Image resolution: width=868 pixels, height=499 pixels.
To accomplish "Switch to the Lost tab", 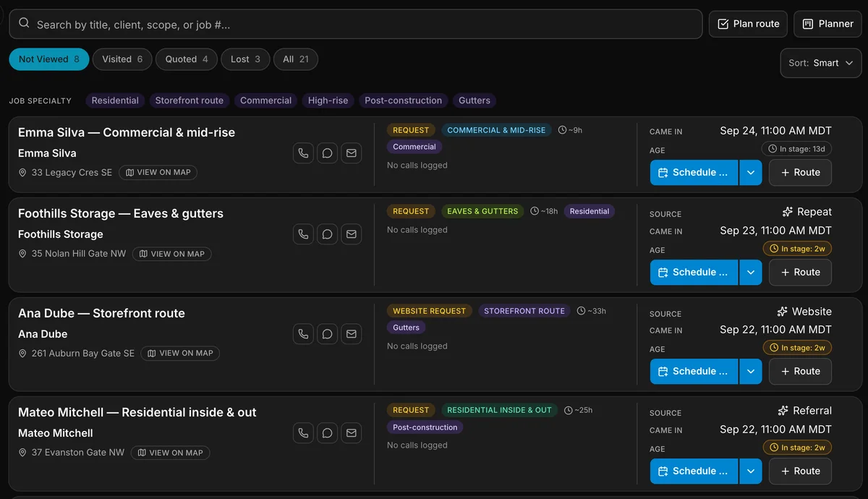I will click(x=246, y=59).
